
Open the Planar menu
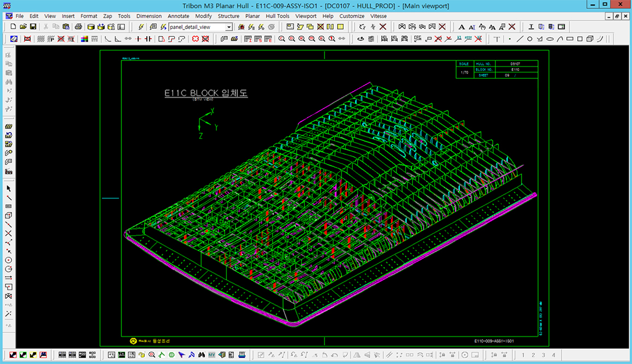coord(252,16)
